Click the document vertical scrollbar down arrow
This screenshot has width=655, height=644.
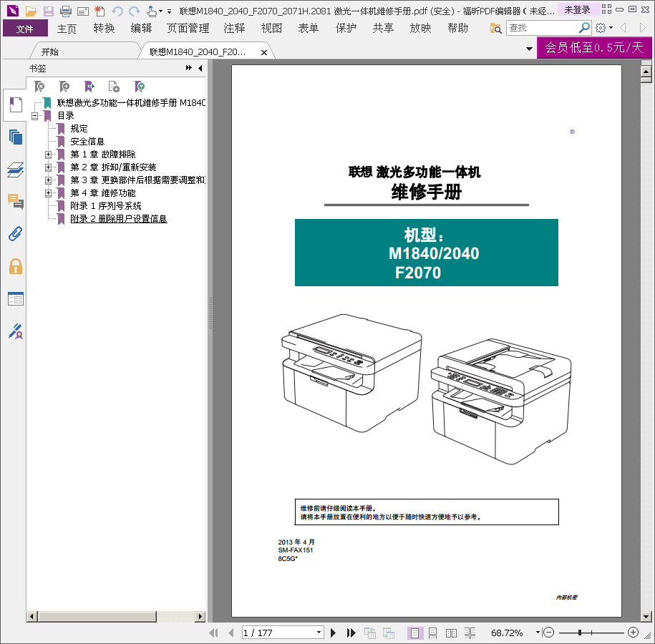[646, 616]
